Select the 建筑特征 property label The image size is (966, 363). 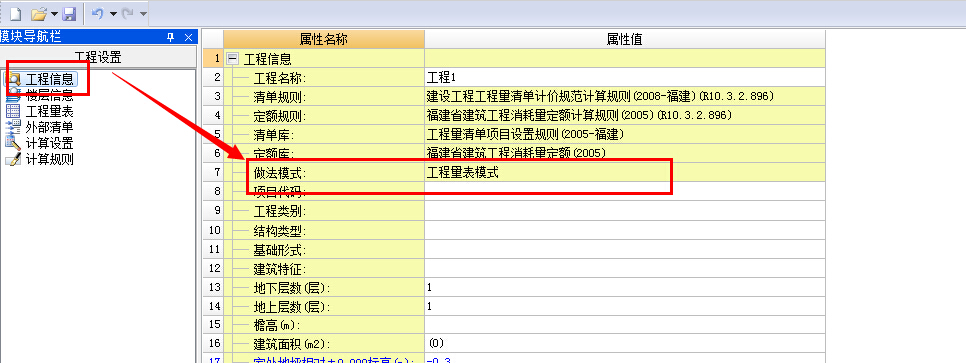[x=280, y=269]
